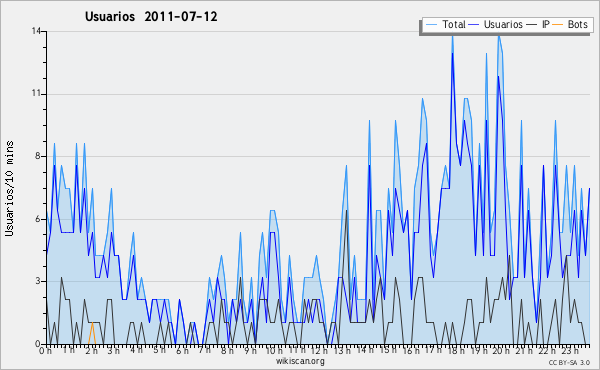Click the x-axis label '16 h'

pos(411,351)
